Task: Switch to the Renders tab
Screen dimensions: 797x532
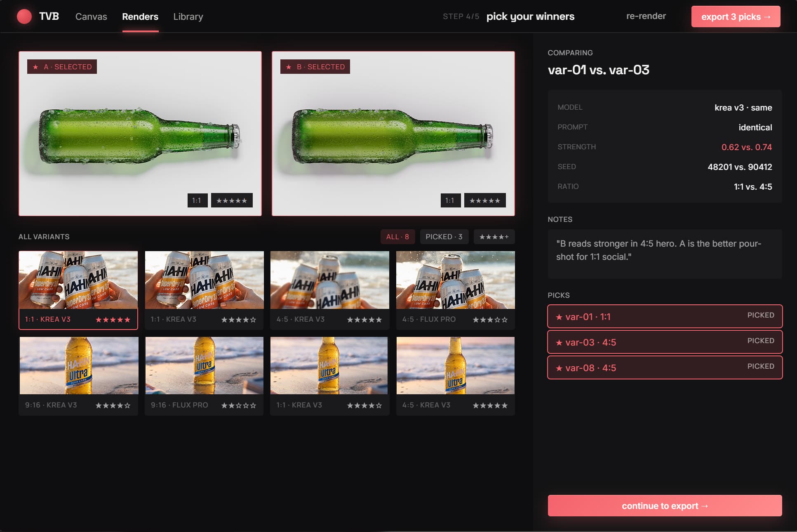Action: coord(140,16)
